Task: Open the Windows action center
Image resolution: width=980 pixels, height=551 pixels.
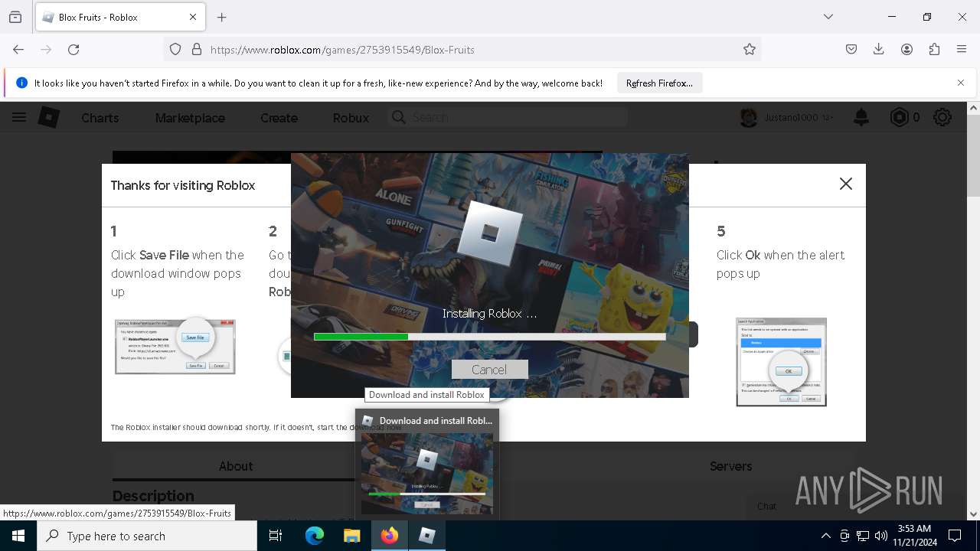Action: click(955, 536)
